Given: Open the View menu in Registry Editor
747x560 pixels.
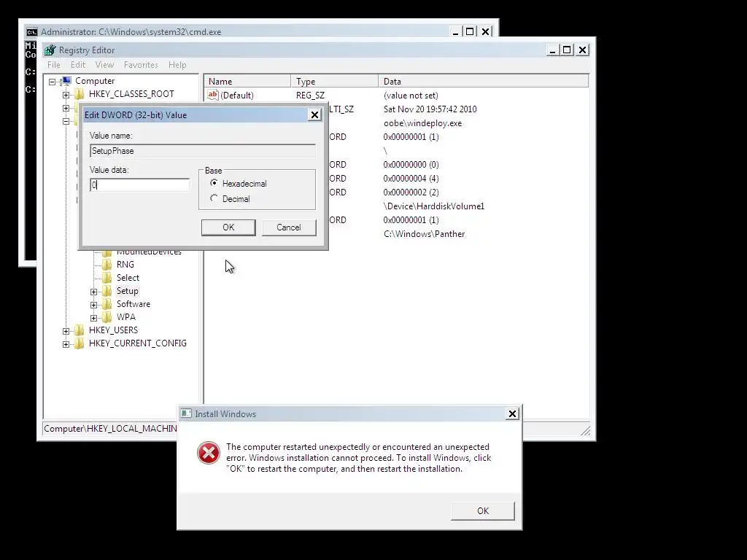Looking at the screenshot, I should click(104, 65).
